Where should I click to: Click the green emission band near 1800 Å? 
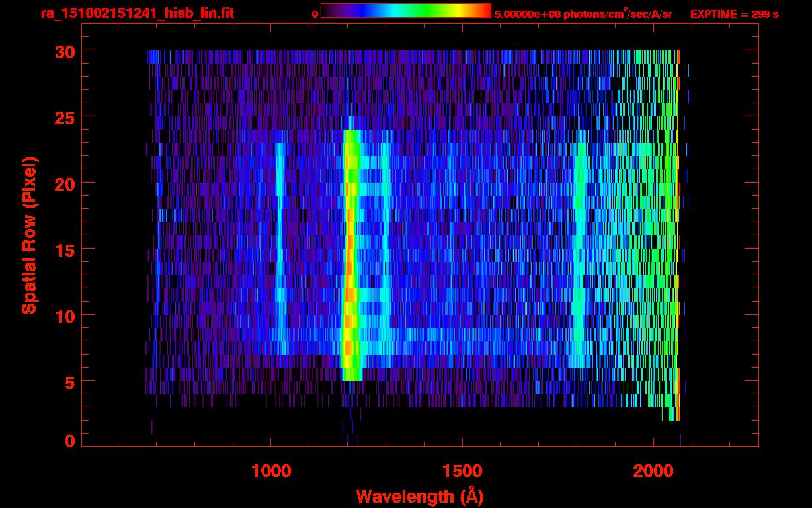pos(581,251)
